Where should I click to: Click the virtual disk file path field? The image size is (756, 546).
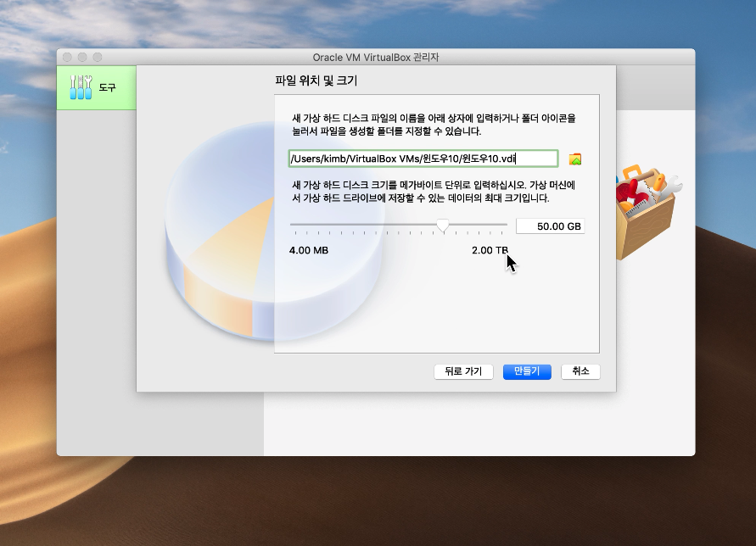coord(423,159)
